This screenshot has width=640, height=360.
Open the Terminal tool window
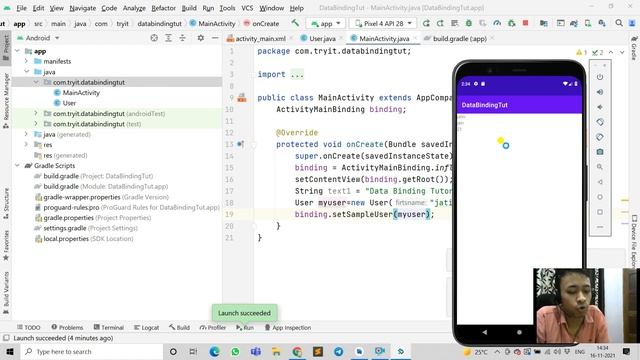109,327
